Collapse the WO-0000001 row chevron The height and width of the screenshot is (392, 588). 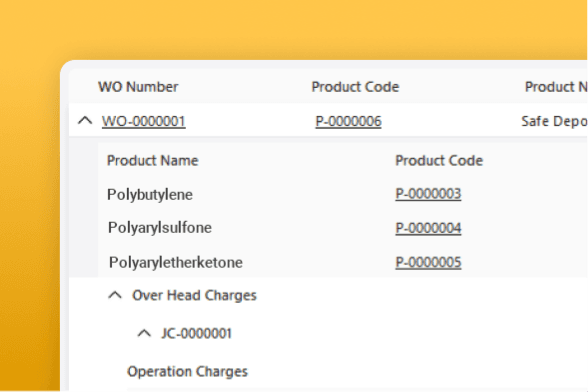click(x=85, y=121)
